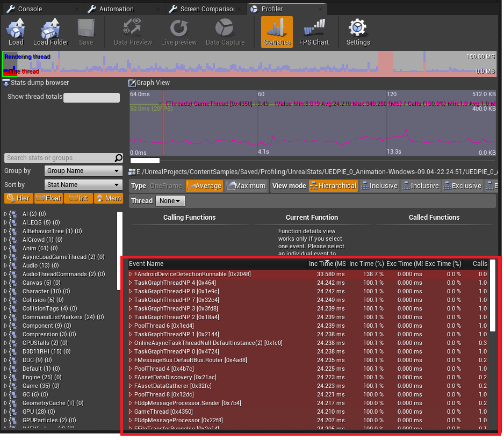Select FAssetDataGatherer [0x32fc] row
This screenshot has width=504, height=440.
(x=308, y=386)
